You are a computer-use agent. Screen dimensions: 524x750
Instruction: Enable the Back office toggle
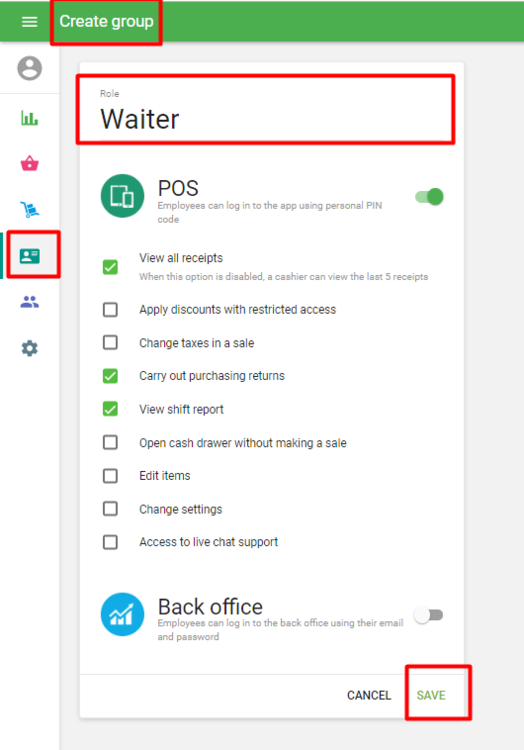(429, 615)
